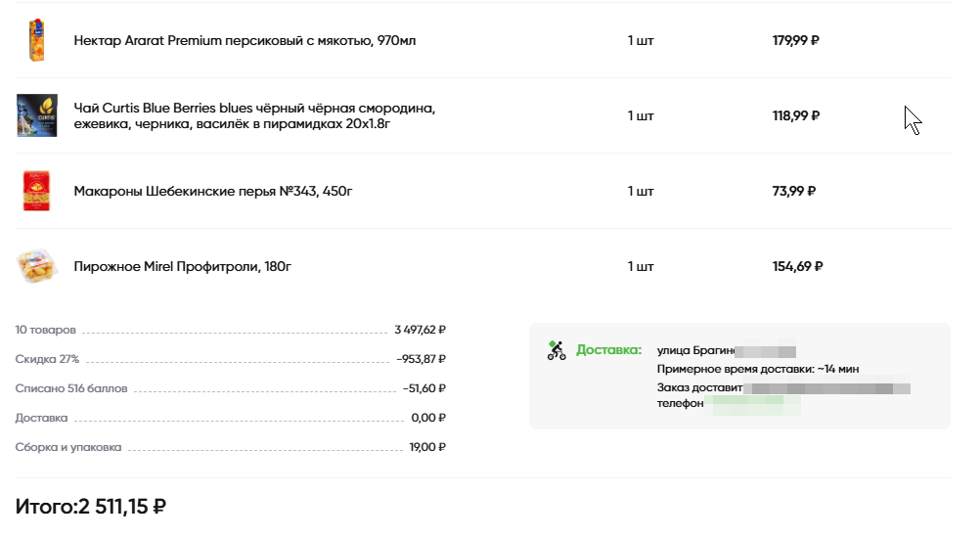Screen dimensions: 980x539
Task: Click the Mirel Профитроли pastry image
Action: pyautogui.click(x=37, y=266)
